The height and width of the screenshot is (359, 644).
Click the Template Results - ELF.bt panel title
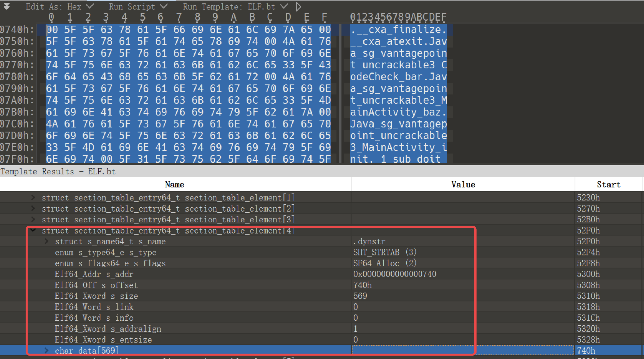[58, 172]
